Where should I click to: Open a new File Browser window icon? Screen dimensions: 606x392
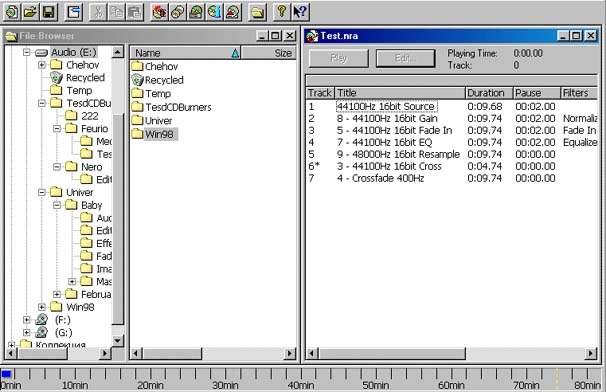tap(257, 12)
